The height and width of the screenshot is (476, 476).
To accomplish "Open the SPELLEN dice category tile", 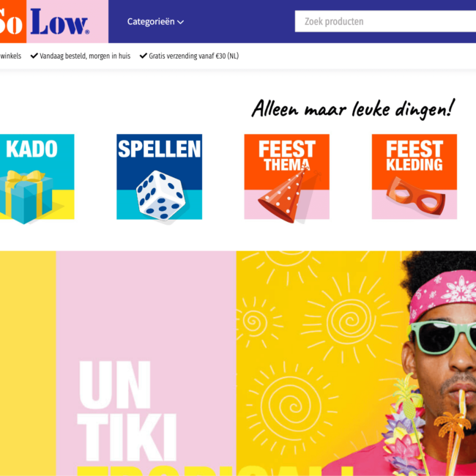I will tap(160, 176).
